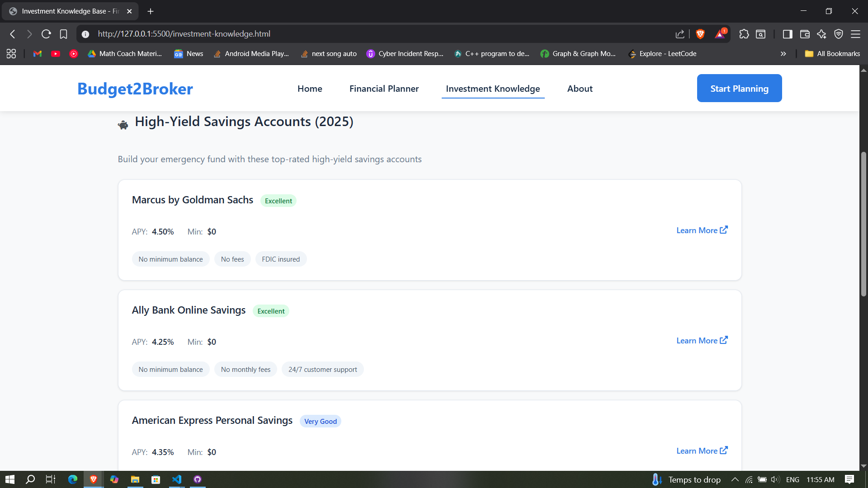Open the browser hamburger main menu
The width and height of the screenshot is (868, 488).
point(855,34)
